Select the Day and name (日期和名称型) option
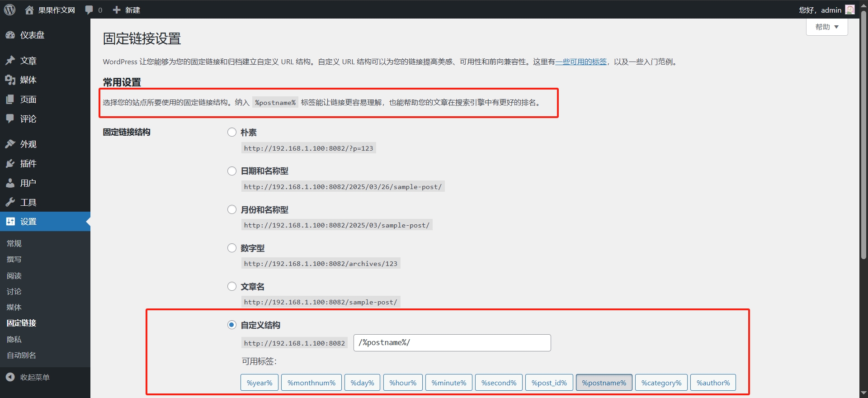This screenshot has height=398, width=868. (232, 171)
